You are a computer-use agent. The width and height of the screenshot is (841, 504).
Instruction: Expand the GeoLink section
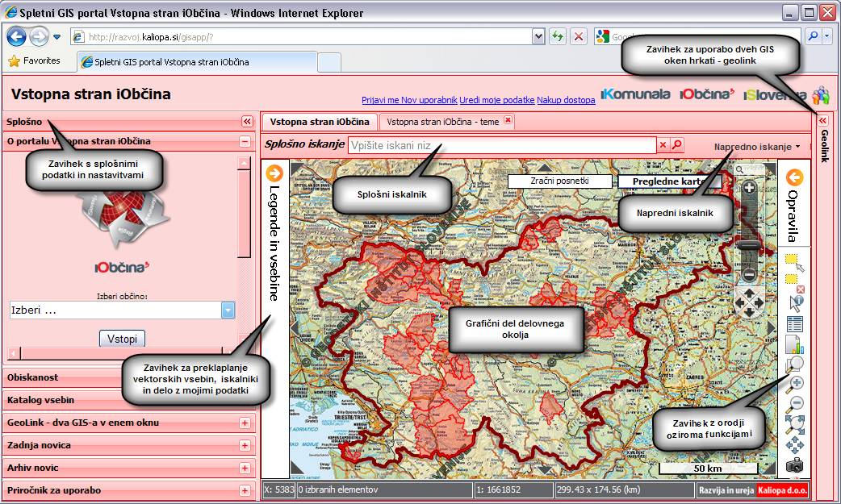245,423
